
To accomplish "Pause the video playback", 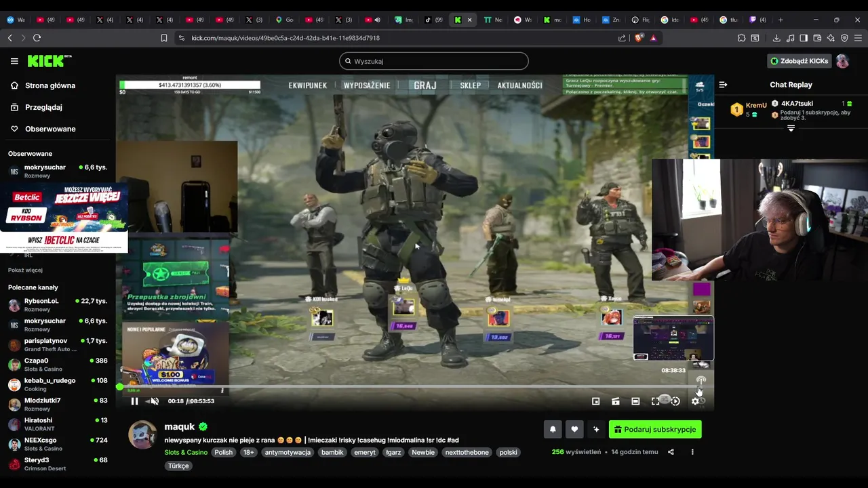I will point(134,401).
